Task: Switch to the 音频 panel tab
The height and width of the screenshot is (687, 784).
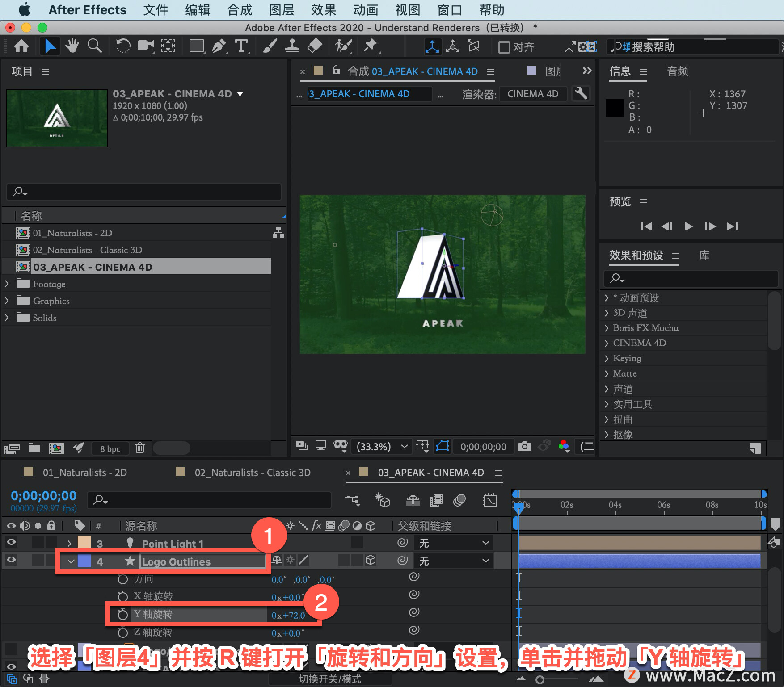Action: click(678, 71)
